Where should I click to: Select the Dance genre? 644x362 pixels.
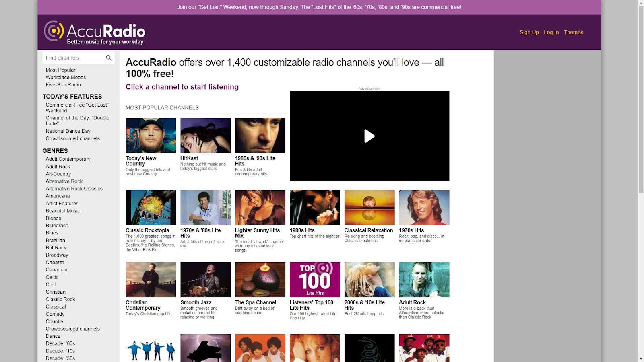(53, 336)
